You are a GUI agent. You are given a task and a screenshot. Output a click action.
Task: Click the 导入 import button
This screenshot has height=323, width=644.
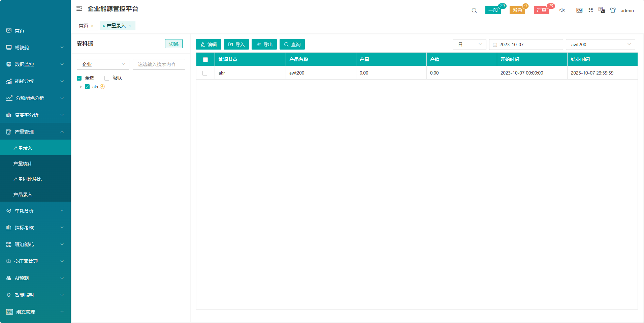click(236, 45)
